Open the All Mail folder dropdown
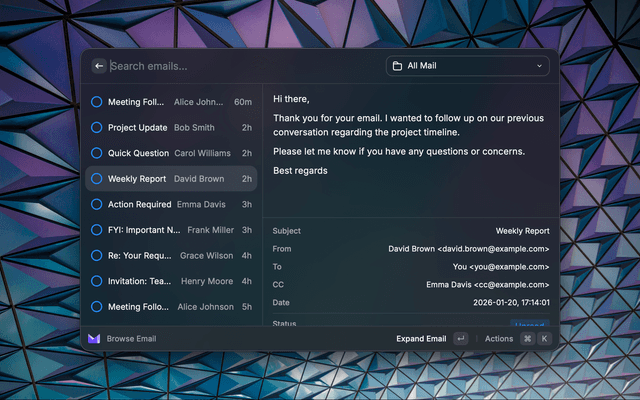This screenshot has width=640, height=400. click(x=467, y=66)
